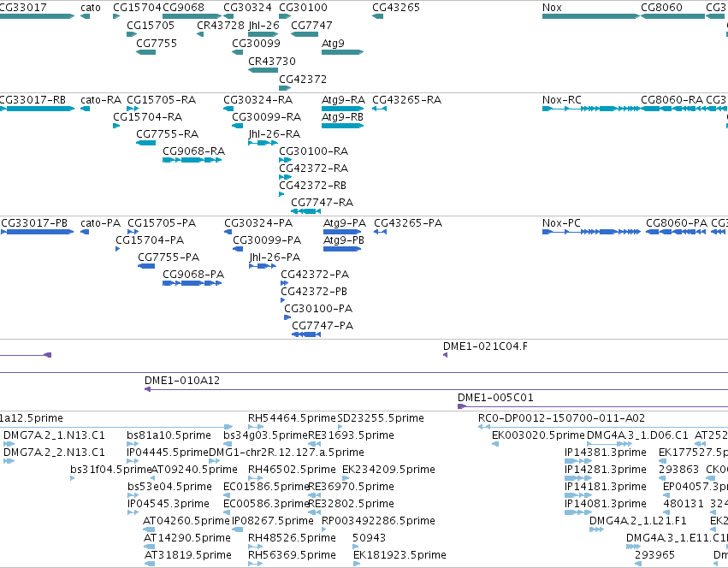Click the "CG9068" gene label
728x568 pixels.
tap(183, 8)
